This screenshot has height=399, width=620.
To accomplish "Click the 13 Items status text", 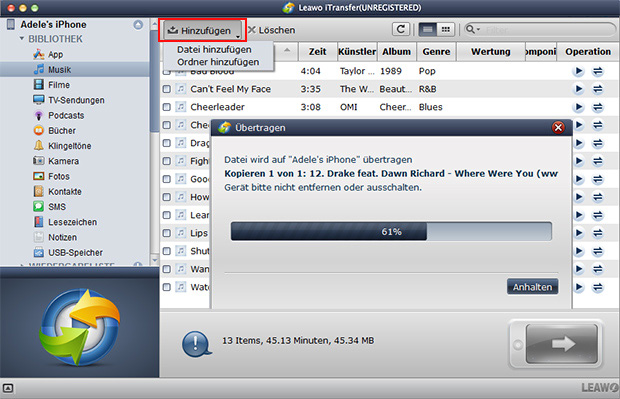I will (x=298, y=340).
